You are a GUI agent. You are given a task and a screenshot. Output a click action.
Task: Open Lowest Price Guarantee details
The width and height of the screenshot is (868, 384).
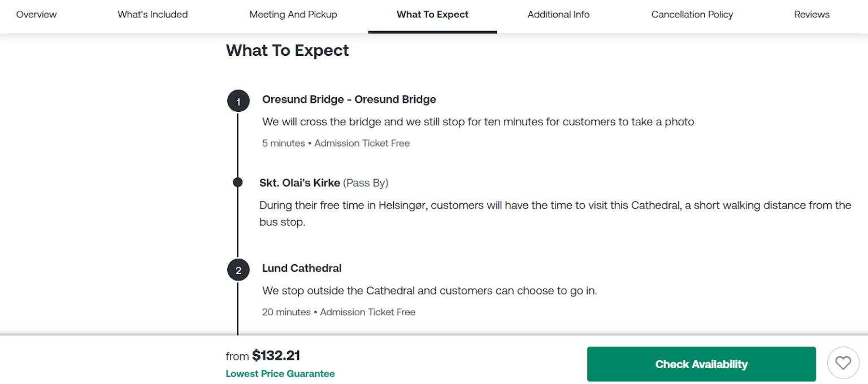(x=280, y=373)
